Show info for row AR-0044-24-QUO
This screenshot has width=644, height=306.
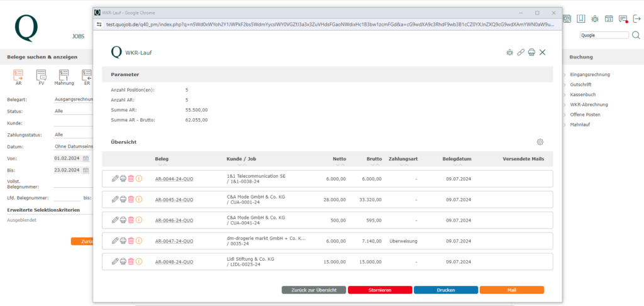[x=139, y=178]
